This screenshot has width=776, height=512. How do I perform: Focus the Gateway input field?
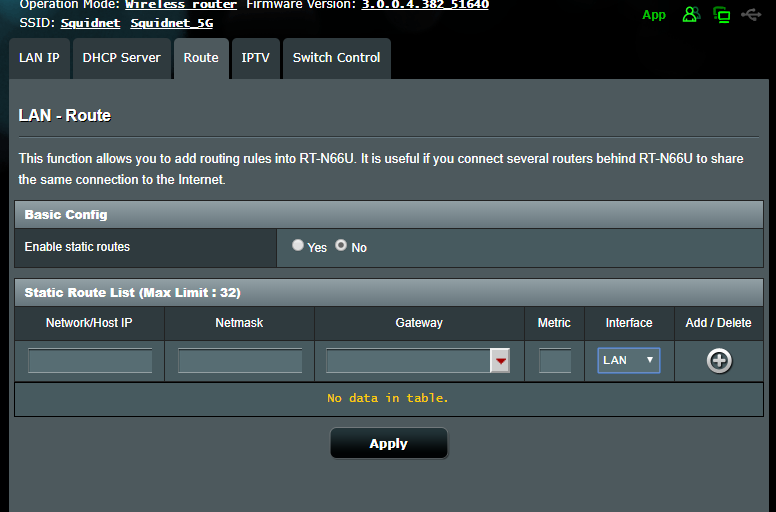(x=408, y=361)
